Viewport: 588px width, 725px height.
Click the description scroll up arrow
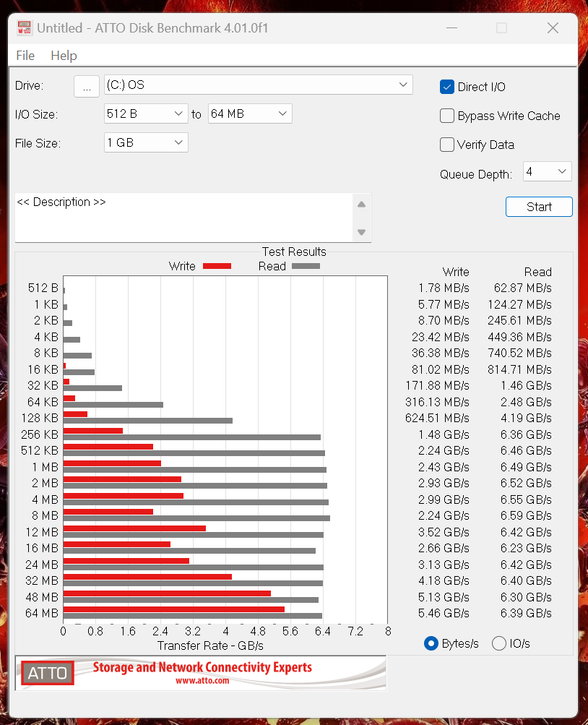click(362, 205)
